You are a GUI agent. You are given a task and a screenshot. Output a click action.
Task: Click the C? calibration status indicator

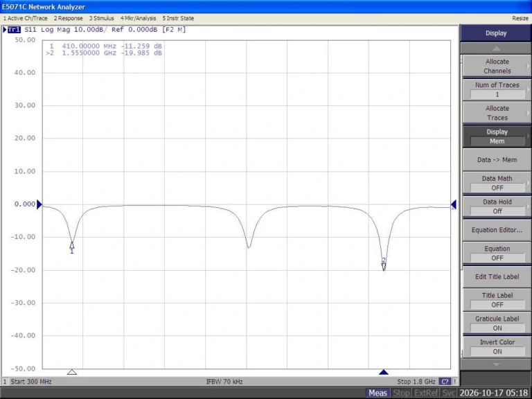pos(445,382)
